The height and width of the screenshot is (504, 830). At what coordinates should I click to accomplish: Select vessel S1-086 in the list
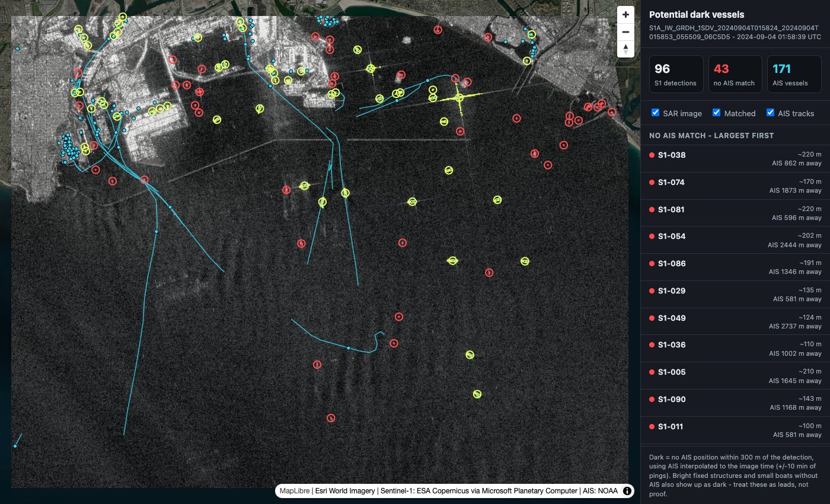[x=735, y=267]
